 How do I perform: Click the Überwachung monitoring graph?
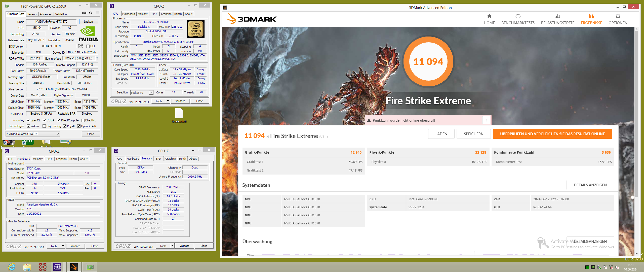pos(428,254)
